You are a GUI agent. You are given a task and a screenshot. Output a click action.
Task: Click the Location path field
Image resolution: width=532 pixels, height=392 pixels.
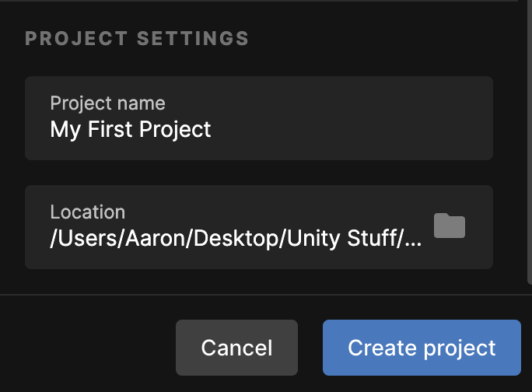[233, 227]
